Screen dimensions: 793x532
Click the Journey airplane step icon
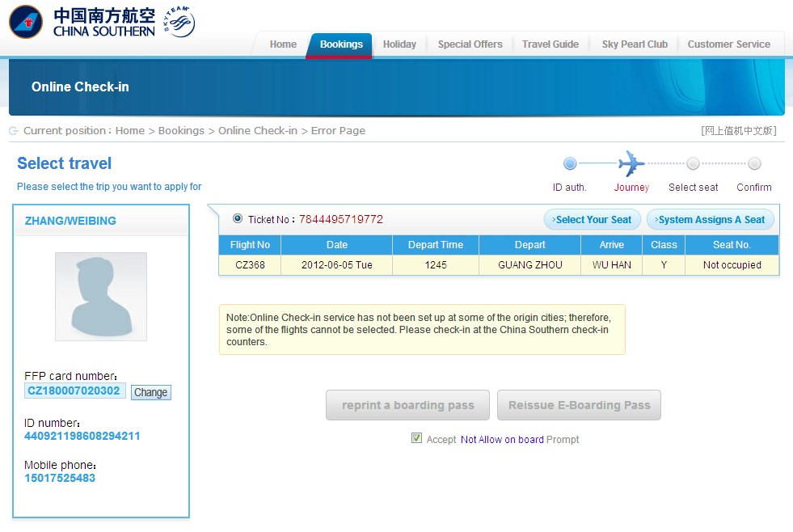pyautogui.click(x=631, y=164)
